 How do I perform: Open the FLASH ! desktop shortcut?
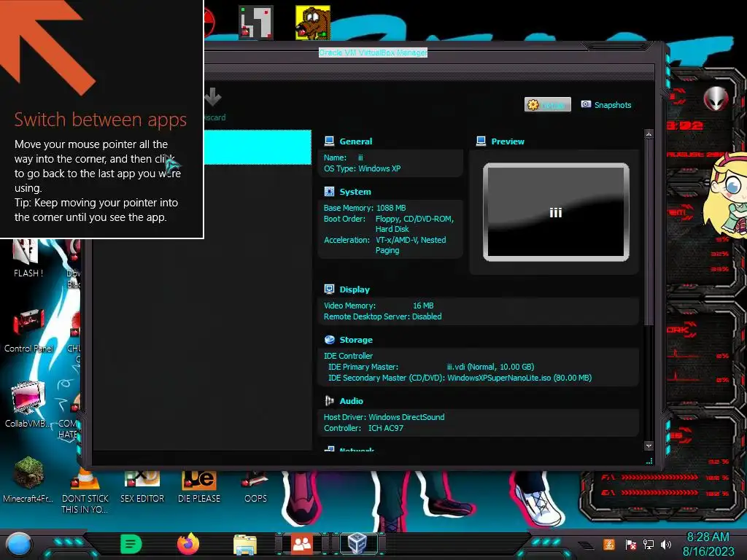click(x=28, y=260)
